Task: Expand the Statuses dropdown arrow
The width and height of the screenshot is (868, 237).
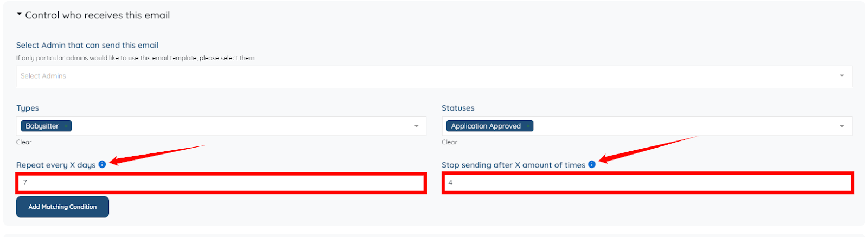Action: click(x=841, y=126)
